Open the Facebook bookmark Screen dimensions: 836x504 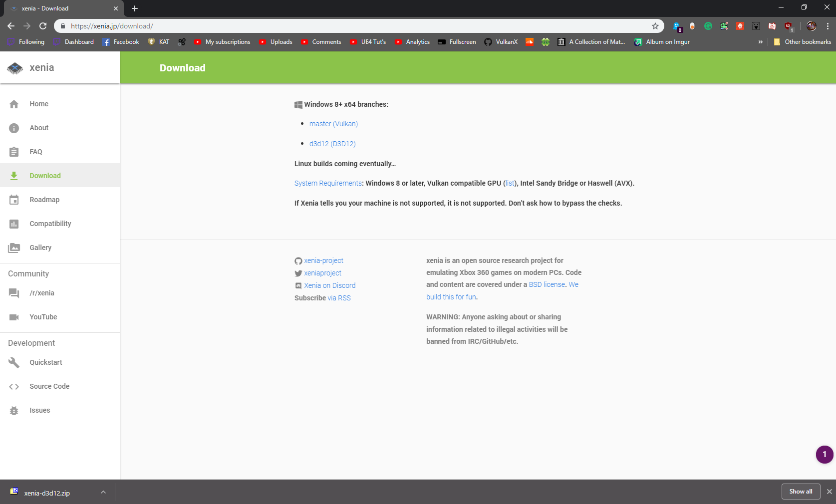pos(121,42)
